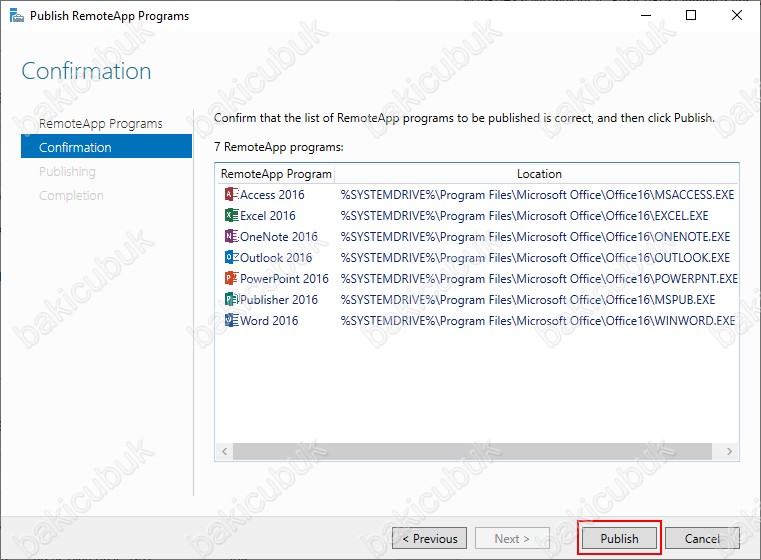
Task: Click the Publish RemoteApp Programs title bar icon
Action: click(17, 16)
